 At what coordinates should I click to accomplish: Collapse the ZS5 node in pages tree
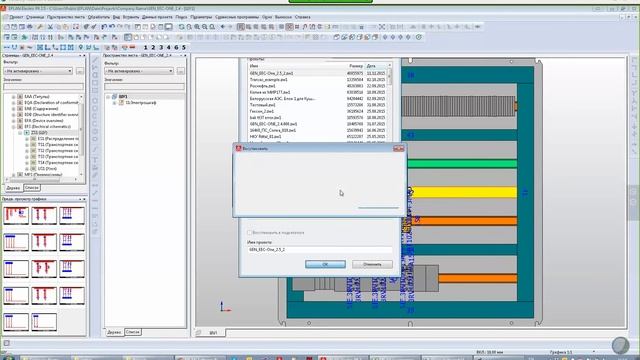point(20,133)
